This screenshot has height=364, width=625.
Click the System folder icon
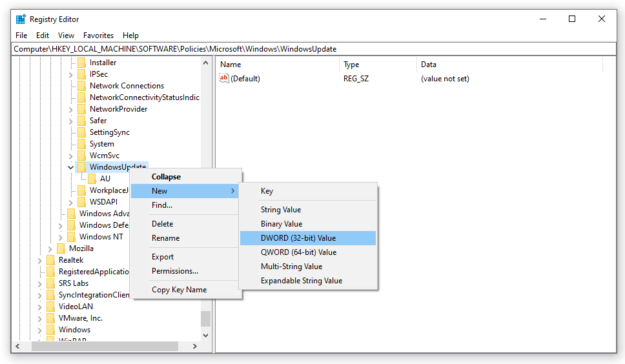(82, 144)
